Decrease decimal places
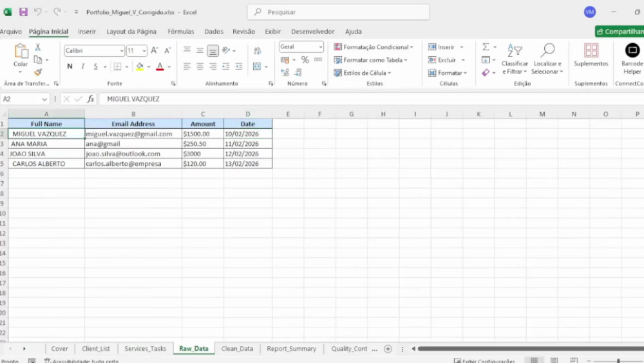This screenshot has height=363, width=644. [298, 72]
